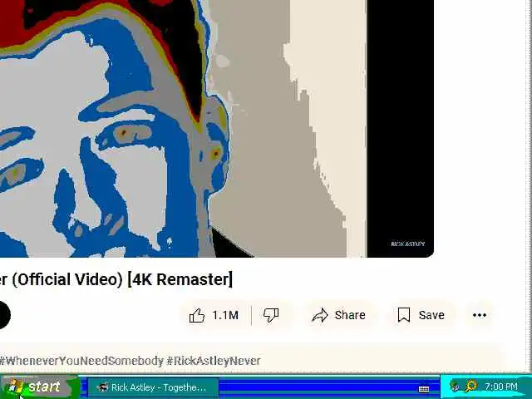Open the Share dialog

339,315
